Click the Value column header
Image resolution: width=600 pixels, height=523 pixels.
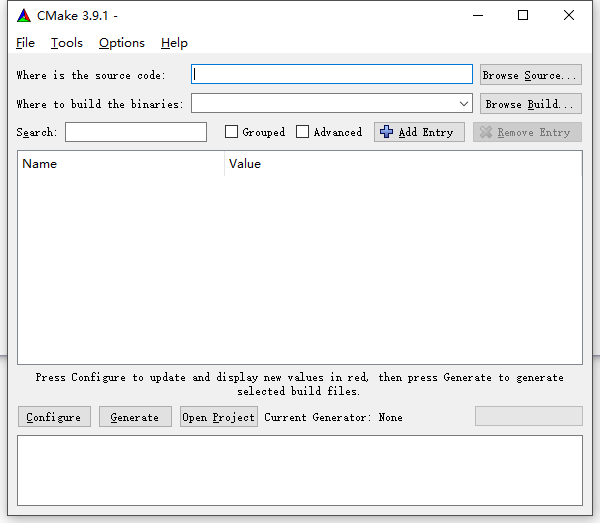coord(403,164)
